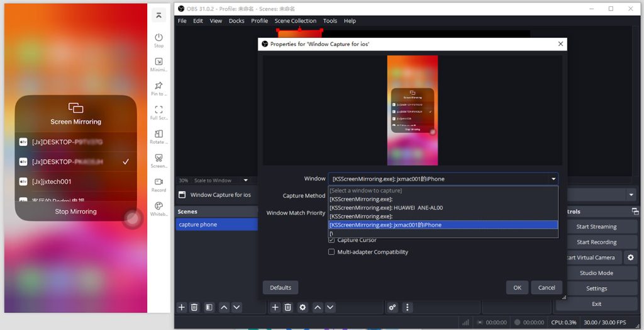Open the Whiteboard palette icon in sidebar
This screenshot has width=644, height=330.
(158, 206)
